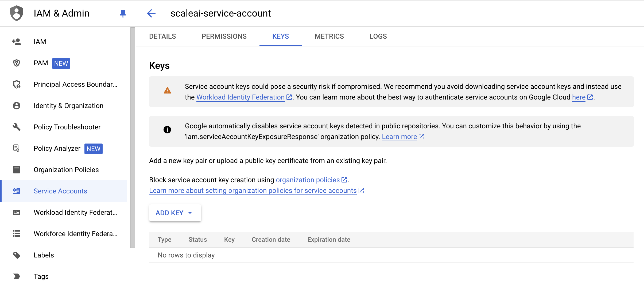
Task: Select Service Accounts in the sidebar
Action: [x=60, y=191]
